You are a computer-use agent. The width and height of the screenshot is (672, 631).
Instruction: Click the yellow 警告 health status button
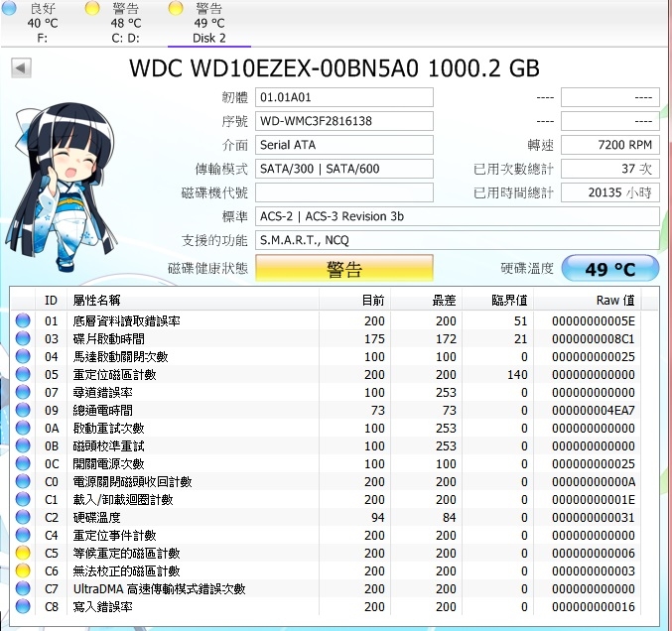[x=344, y=269]
